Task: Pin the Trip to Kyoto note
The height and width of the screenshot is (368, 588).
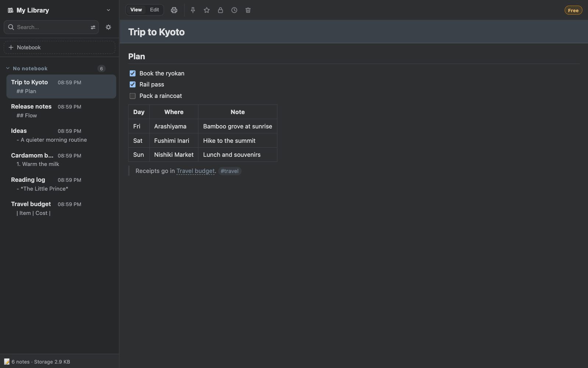Action: 193,10
